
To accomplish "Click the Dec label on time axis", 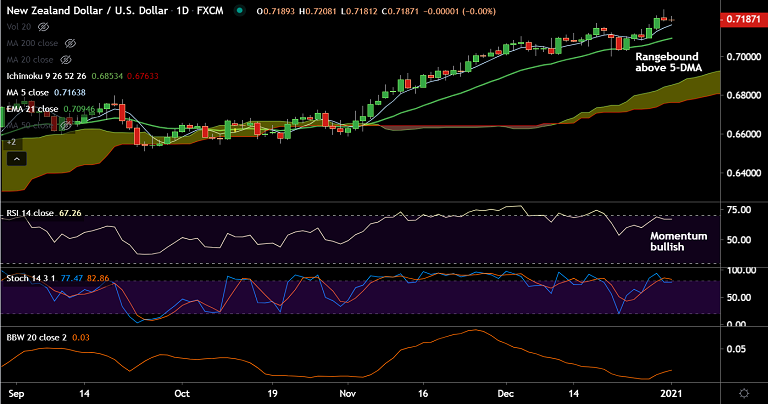I will [x=505, y=394].
